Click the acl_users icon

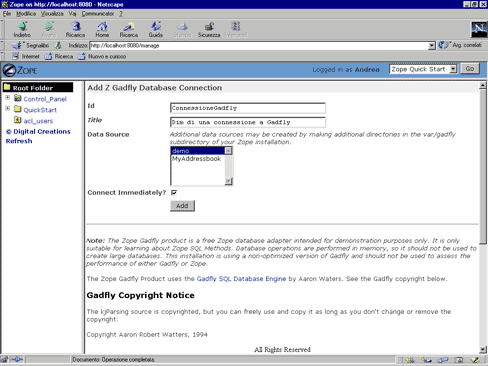18,120
